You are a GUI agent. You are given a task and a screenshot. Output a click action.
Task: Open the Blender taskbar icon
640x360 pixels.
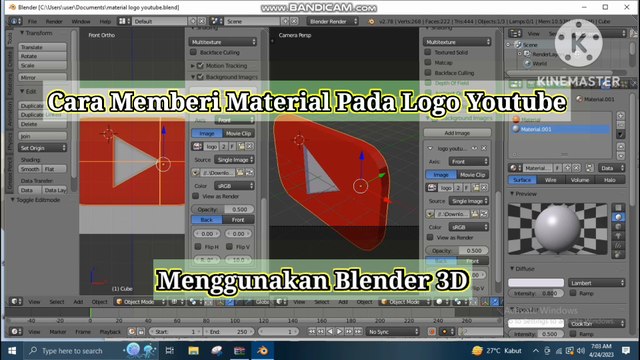(262, 351)
